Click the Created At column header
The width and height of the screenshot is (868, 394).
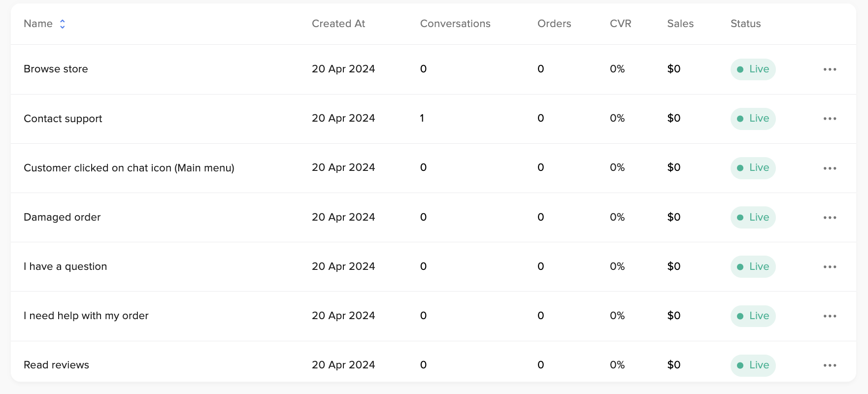(x=338, y=24)
